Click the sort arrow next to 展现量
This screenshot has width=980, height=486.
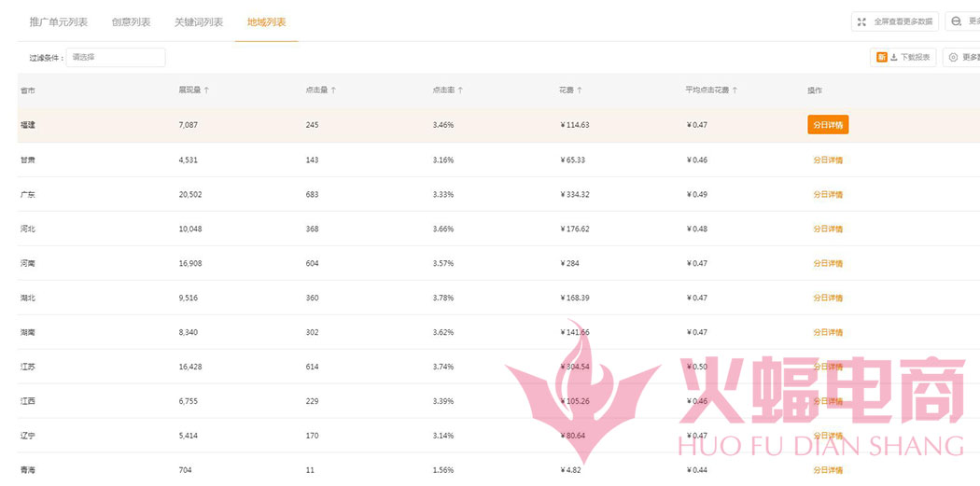click(x=206, y=90)
